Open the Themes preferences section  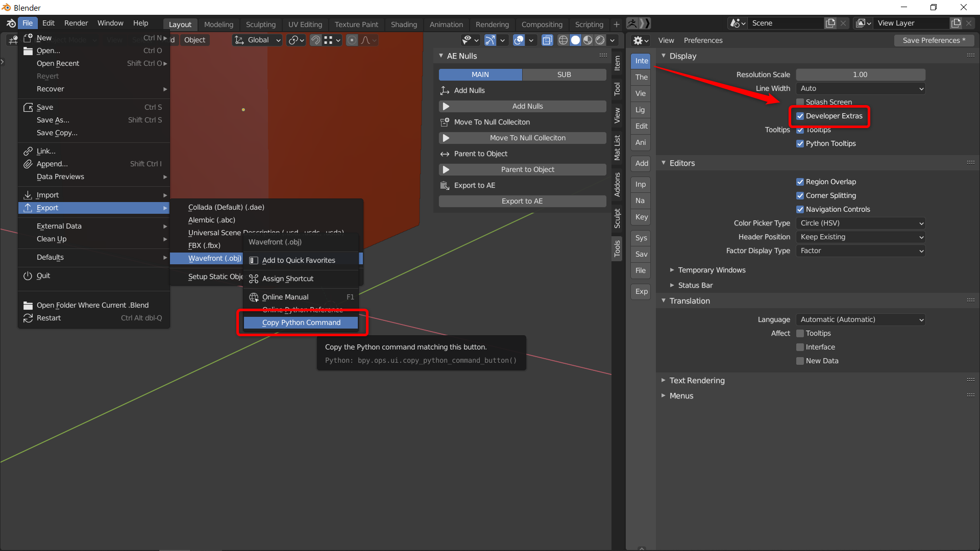(x=641, y=78)
